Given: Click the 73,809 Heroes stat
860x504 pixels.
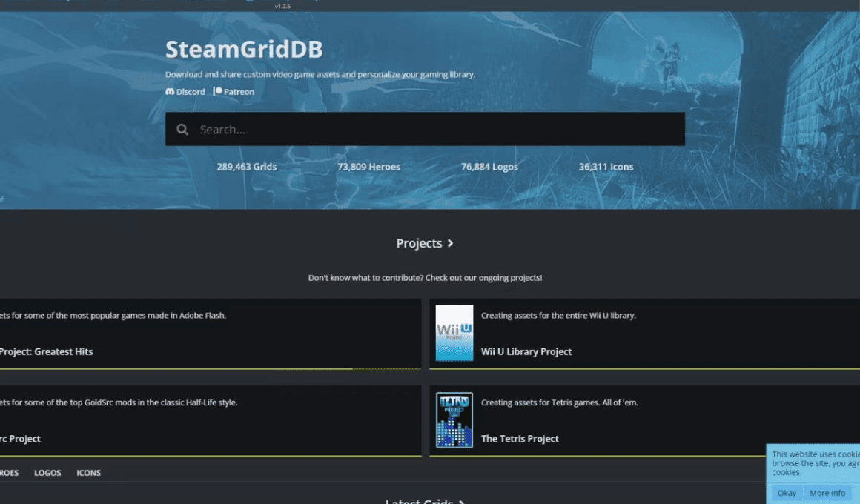Looking at the screenshot, I should point(368,167).
